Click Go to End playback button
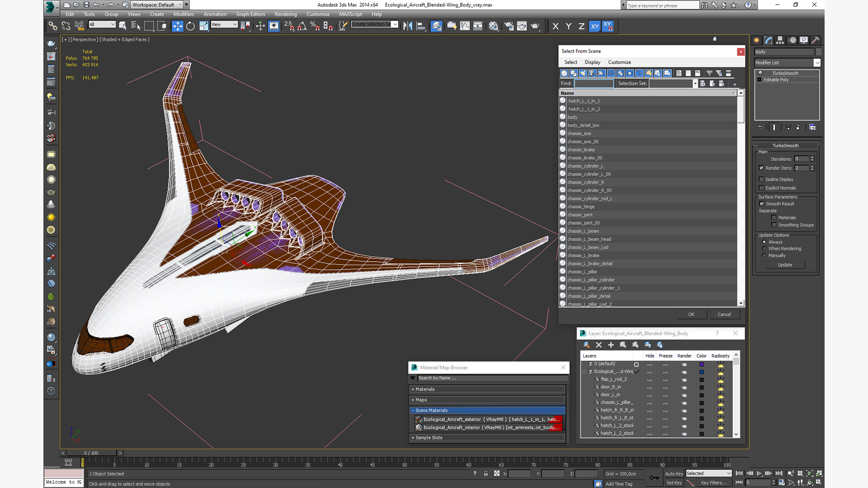The image size is (868, 488). (x=779, y=474)
